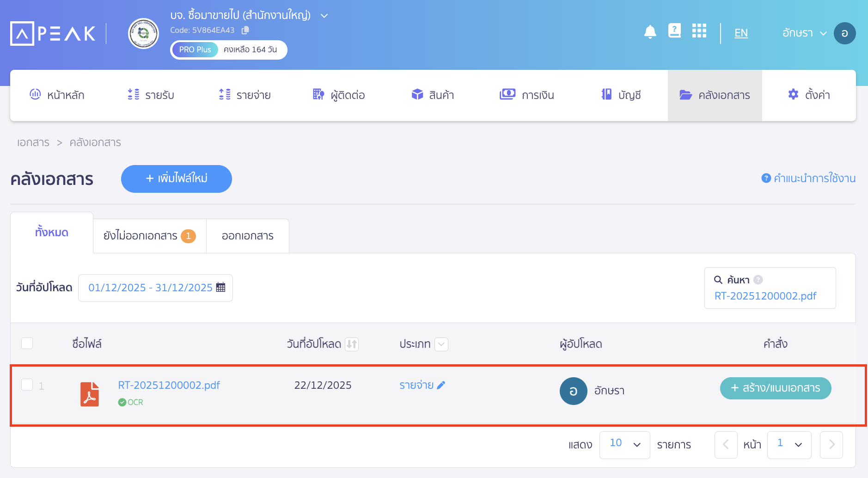The image size is (868, 478).
Task: Sort by upload date using sort icon
Action: (x=352, y=344)
